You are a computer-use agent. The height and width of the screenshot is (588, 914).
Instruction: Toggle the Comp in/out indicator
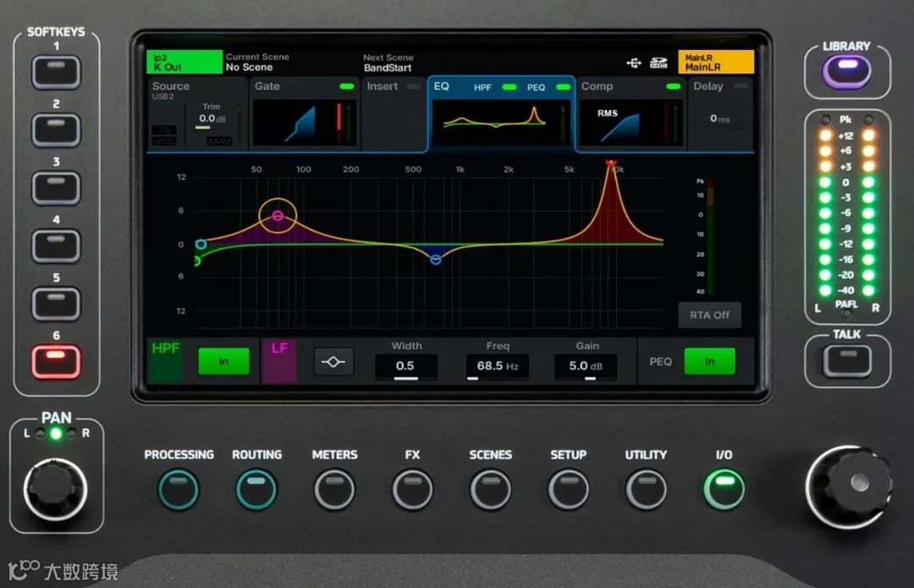[674, 86]
